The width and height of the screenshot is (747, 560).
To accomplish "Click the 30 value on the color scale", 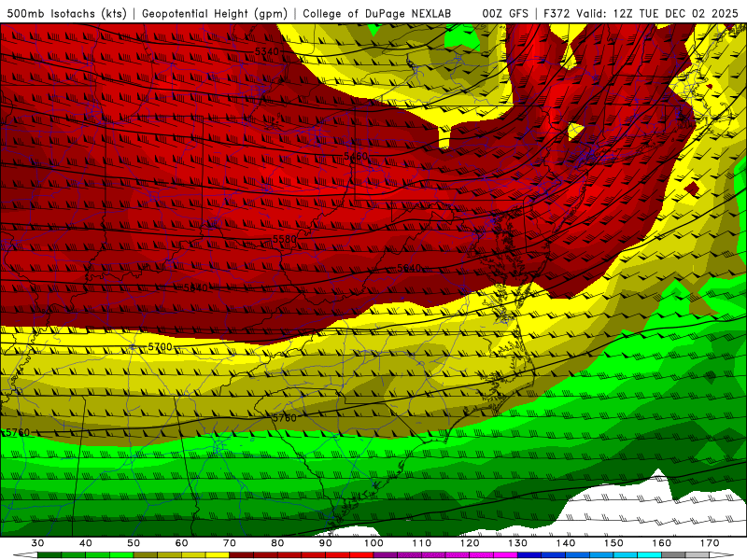I will pos(37,543).
